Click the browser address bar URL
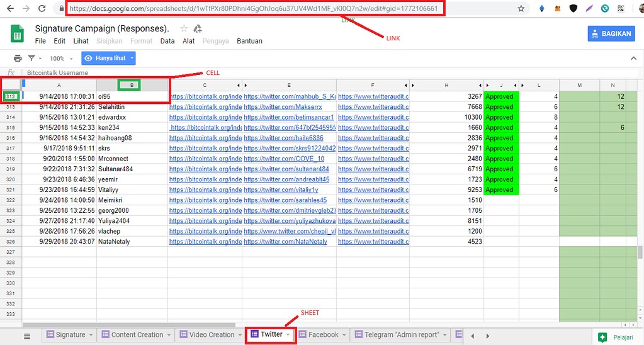 pyautogui.click(x=254, y=8)
